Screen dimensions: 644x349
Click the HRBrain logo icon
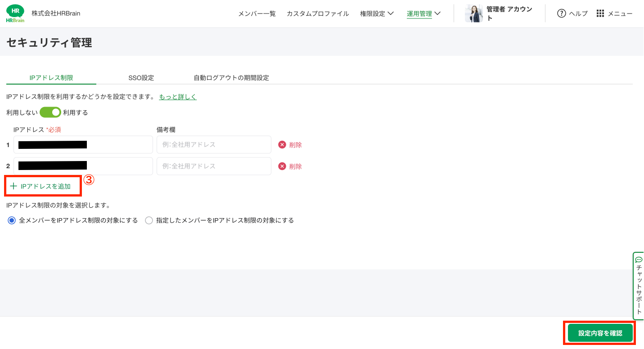(x=15, y=13)
